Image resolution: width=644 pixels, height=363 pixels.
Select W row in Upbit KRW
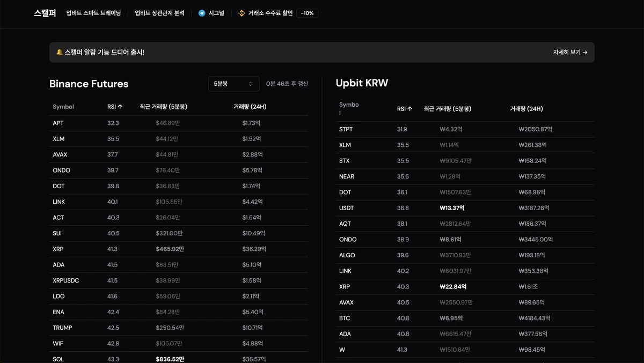[465, 350]
